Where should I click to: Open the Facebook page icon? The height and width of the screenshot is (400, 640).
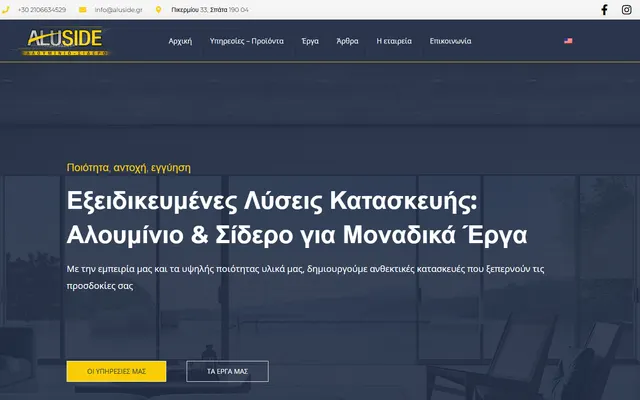(604, 9)
